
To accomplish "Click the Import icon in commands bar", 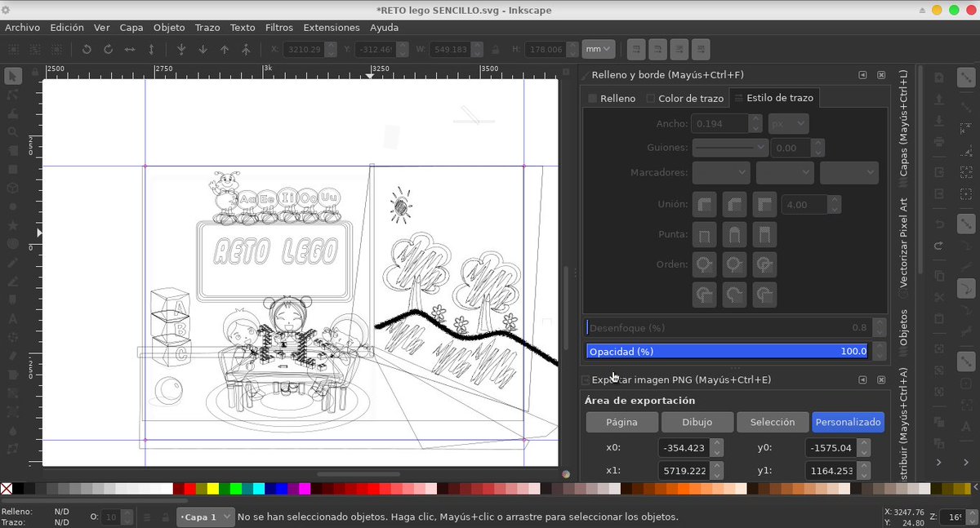I will pos(939,172).
